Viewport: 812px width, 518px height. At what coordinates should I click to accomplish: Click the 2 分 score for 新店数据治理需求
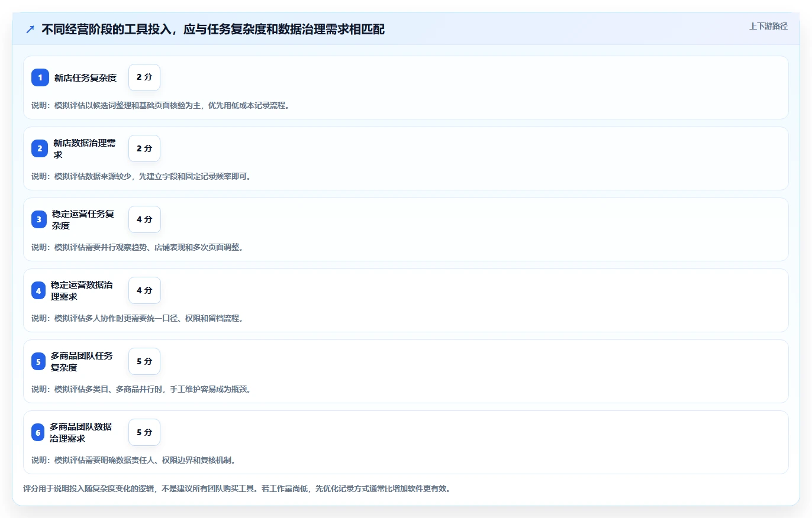(x=144, y=148)
